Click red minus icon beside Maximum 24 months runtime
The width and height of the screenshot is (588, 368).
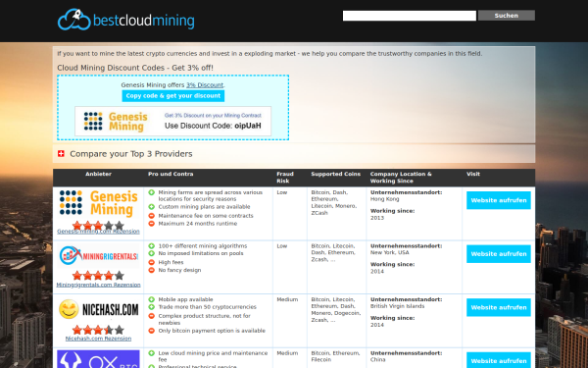tap(152, 224)
